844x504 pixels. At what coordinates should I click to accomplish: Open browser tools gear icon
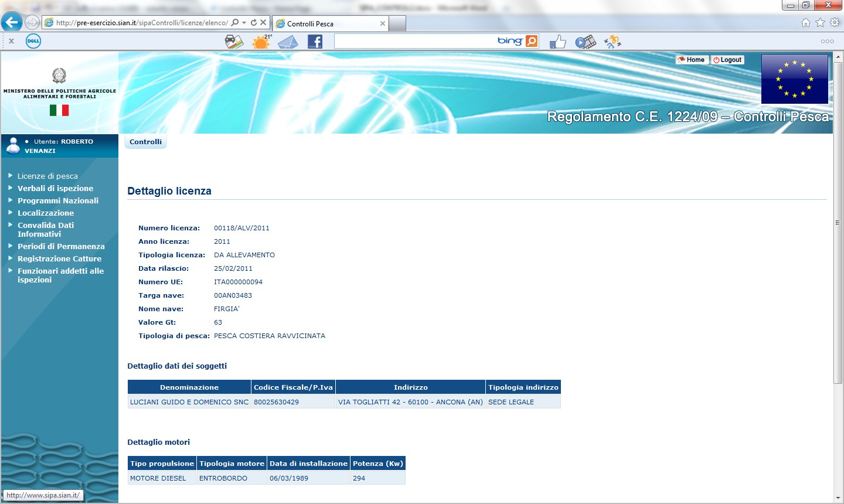tap(834, 23)
